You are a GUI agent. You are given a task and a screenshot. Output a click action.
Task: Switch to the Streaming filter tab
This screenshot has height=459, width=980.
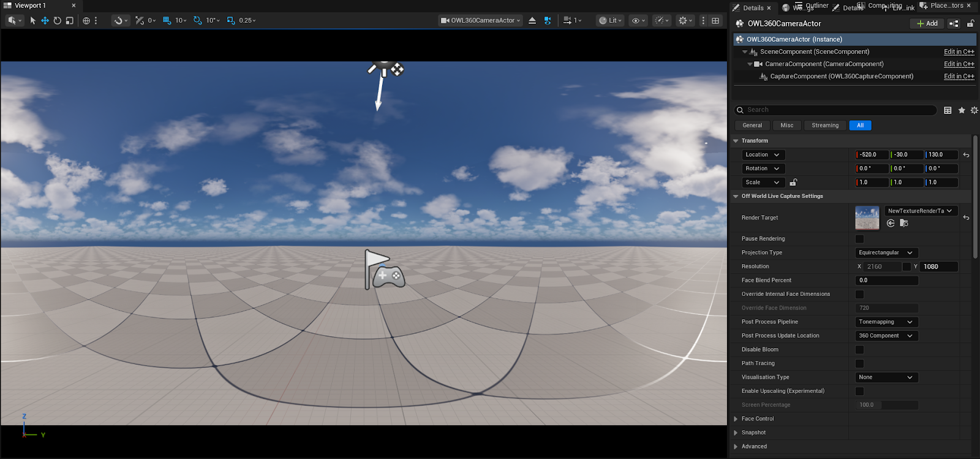point(824,126)
